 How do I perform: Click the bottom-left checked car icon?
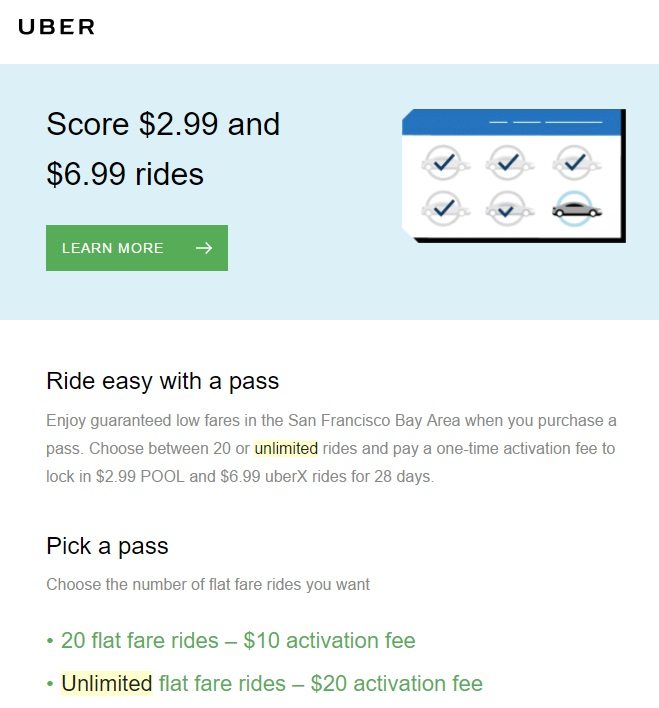click(445, 209)
